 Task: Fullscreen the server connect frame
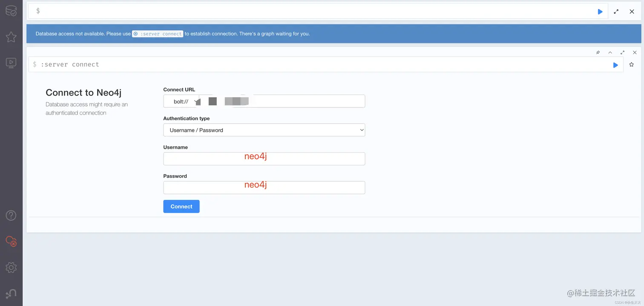622,52
